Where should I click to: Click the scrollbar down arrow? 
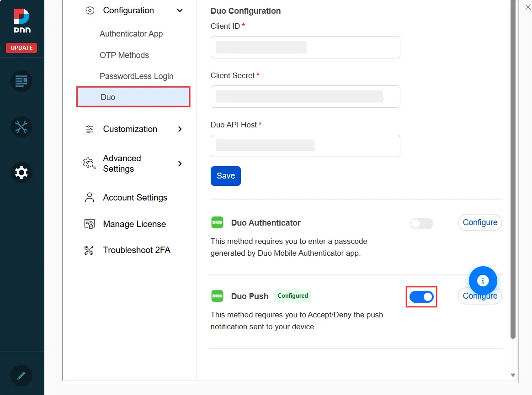[513, 375]
